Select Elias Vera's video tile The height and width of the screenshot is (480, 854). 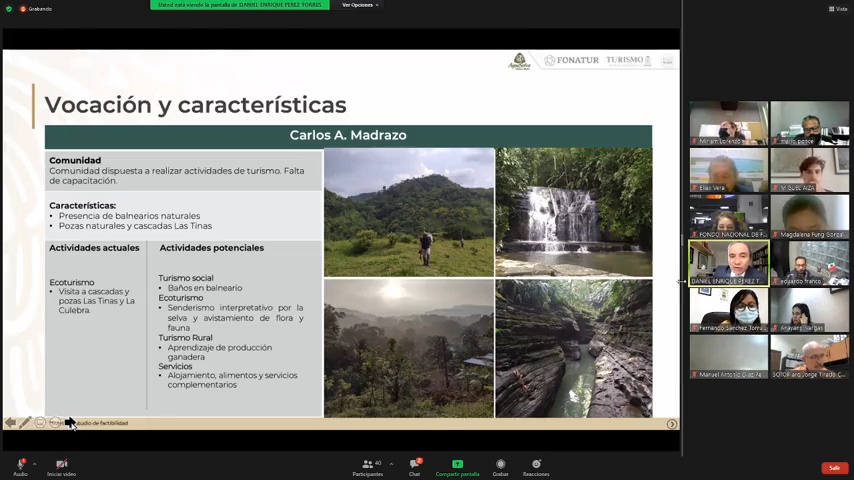point(729,170)
